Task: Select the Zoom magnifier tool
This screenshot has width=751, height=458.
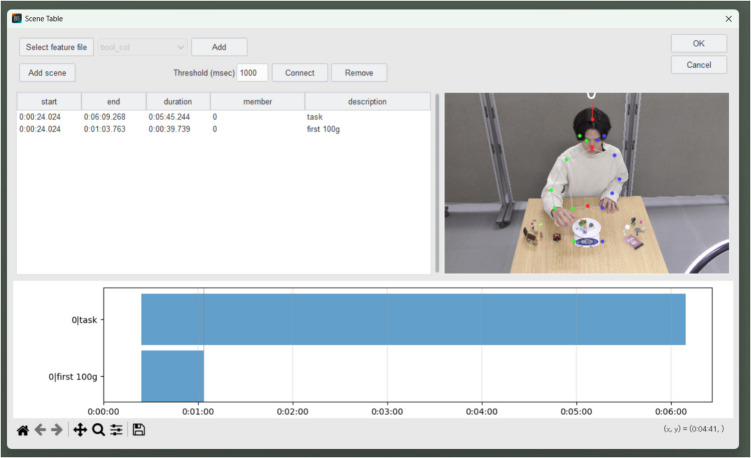Action: click(98, 430)
